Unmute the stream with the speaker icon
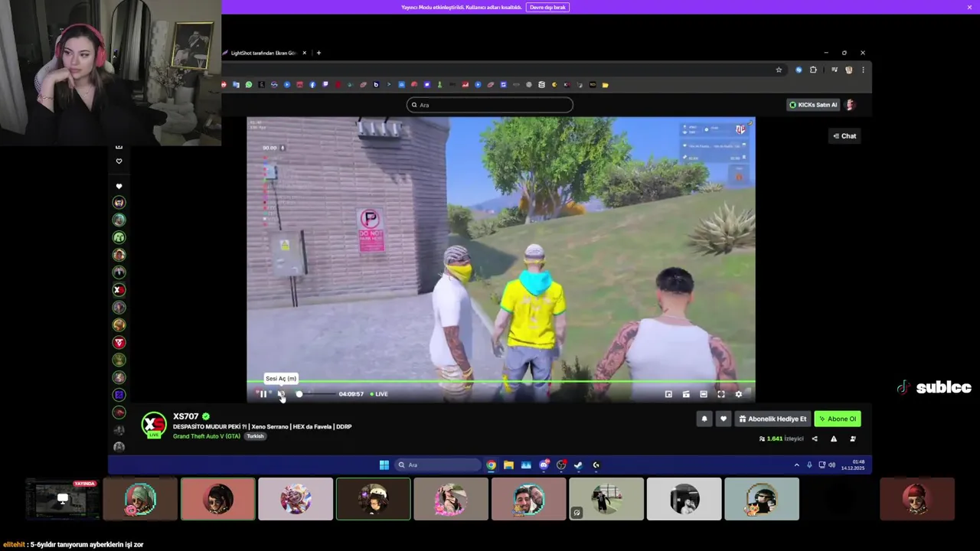 [281, 394]
